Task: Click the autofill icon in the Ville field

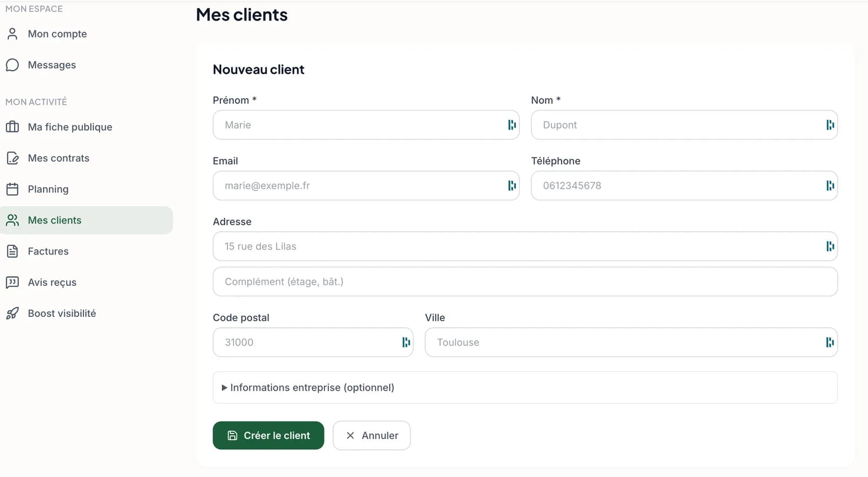Action: (x=830, y=342)
